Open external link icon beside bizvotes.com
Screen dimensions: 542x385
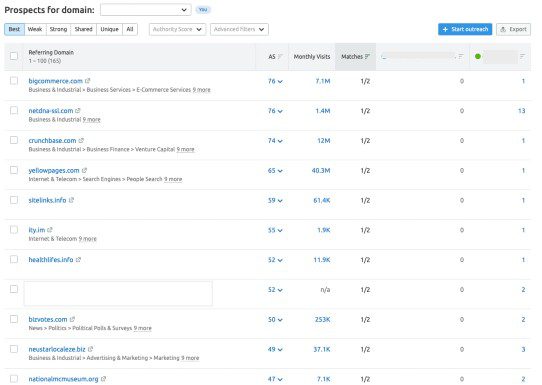(x=72, y=319)
